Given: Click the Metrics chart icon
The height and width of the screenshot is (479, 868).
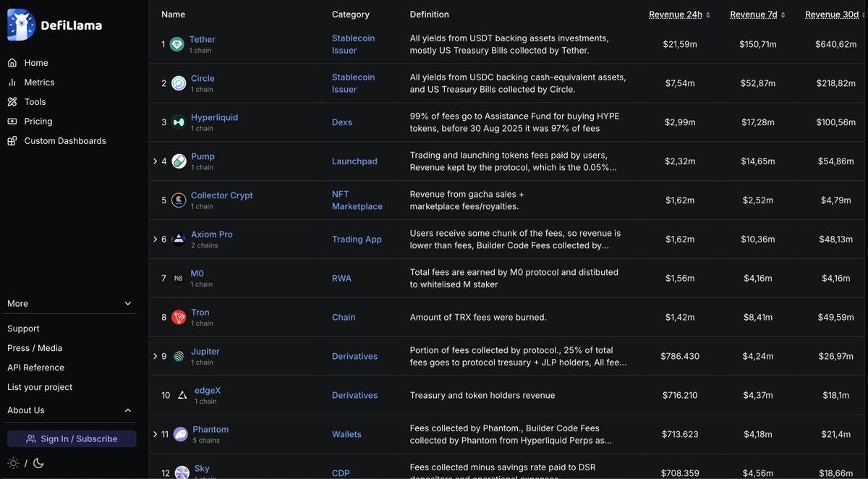Looking at the screenshot, I should (x=12, y=82).
